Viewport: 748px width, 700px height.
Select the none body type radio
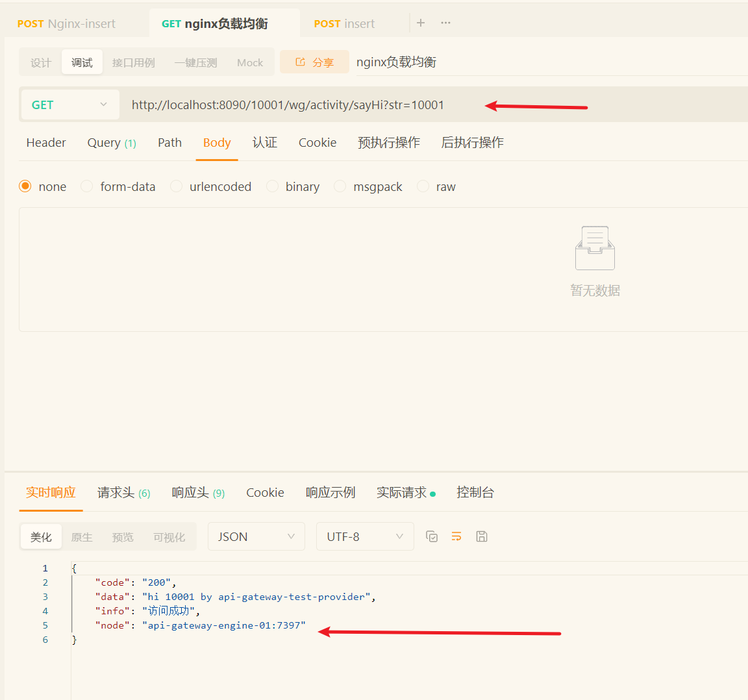[x=25, y=186]
